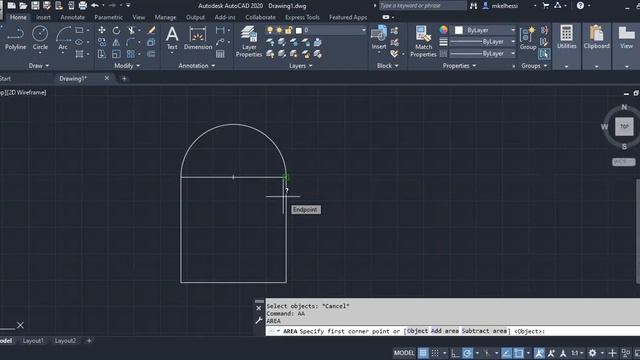Expand the Draw panel

[39, 66]
